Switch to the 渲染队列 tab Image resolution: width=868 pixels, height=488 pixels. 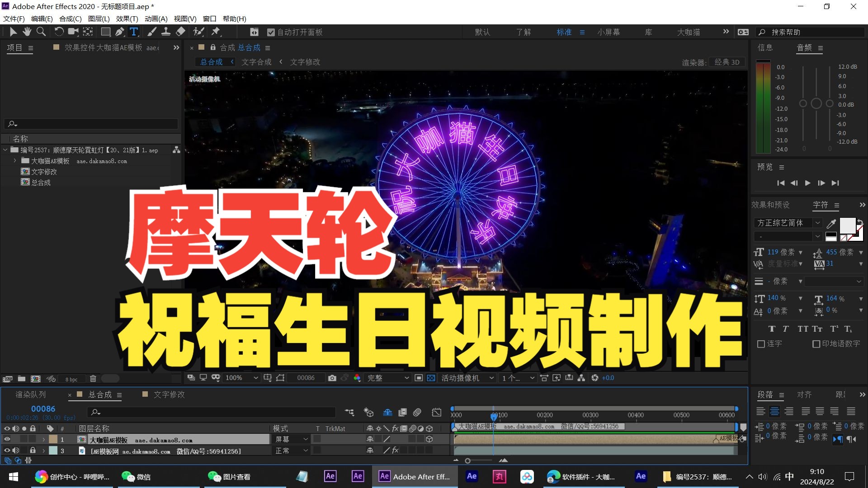point(31,394)
